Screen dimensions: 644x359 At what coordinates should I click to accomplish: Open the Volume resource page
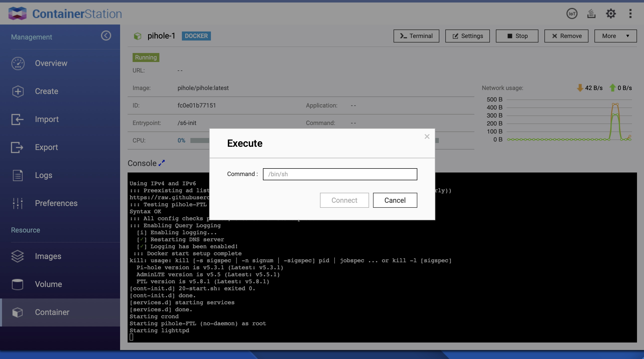[x=49, y=284]
